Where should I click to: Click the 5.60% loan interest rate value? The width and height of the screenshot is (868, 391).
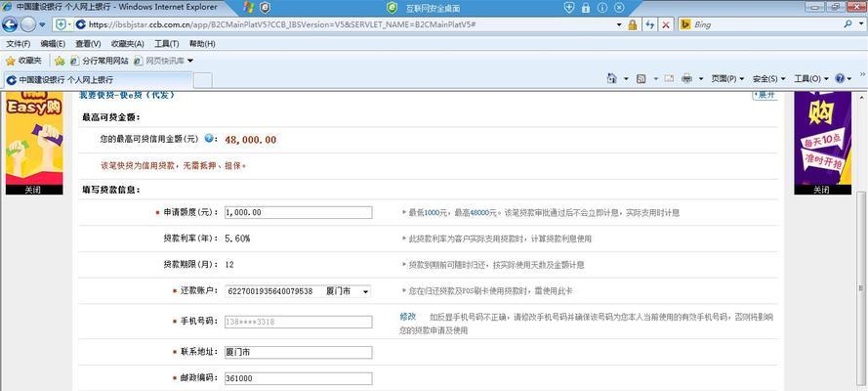tap(237, 239)
